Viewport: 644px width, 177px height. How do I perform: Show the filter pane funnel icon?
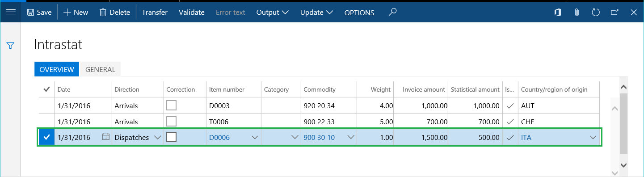pos(11,45)
